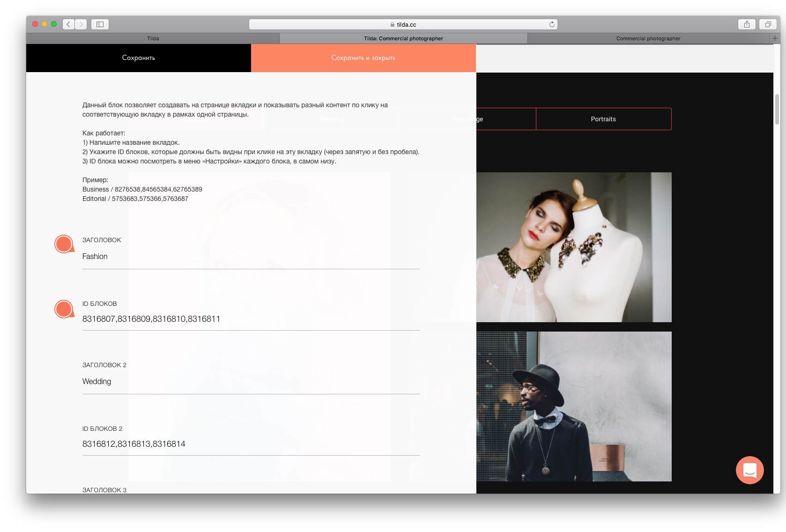Toggle the Safari sidebar button
Viewport: 786px width, 532px height.
(100, 24)
